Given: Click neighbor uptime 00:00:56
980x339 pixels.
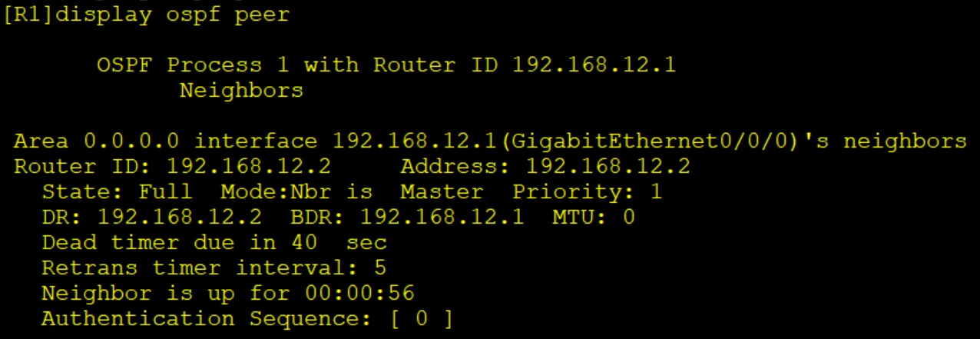Looking at the screenshot, I should click(359, 293).
